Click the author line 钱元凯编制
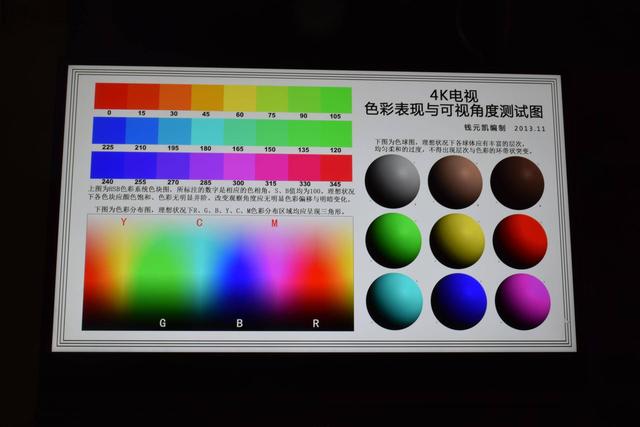Viewport: 640px width, 427px height. (x=485, y=127)
